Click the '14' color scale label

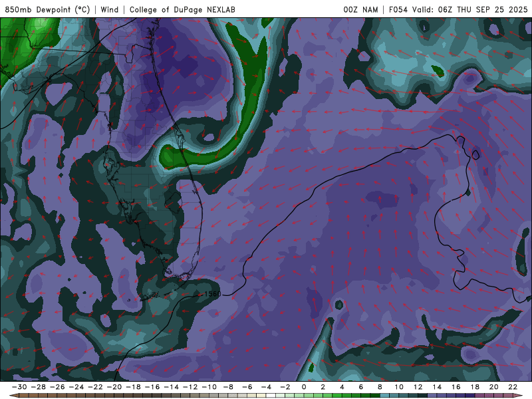click(437, 387)
